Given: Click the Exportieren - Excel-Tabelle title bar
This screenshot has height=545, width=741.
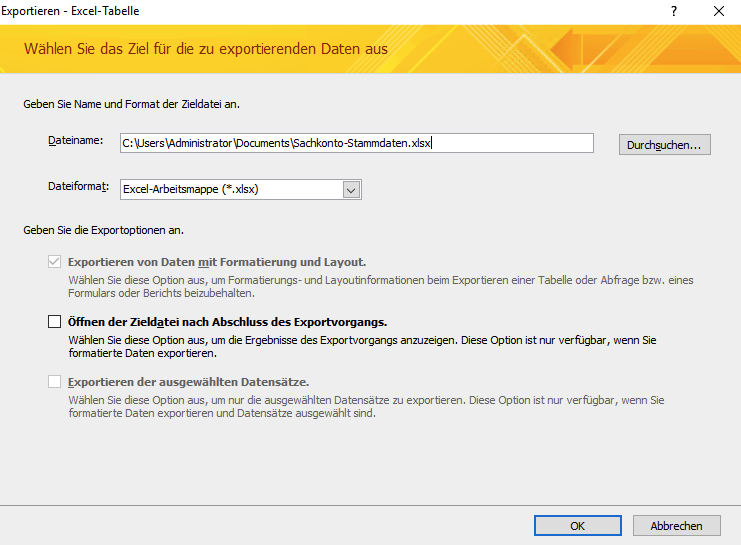Looking at the screenshot, I should pos(70,11).
